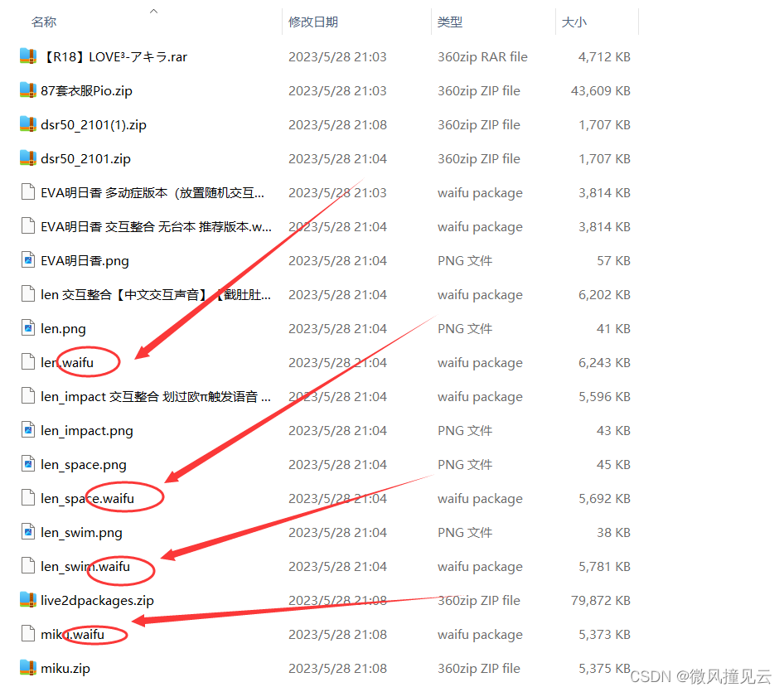Click the file icon of miku.waifu
The height and width of the screenshot is (692, 784).
tap(28, 634)
